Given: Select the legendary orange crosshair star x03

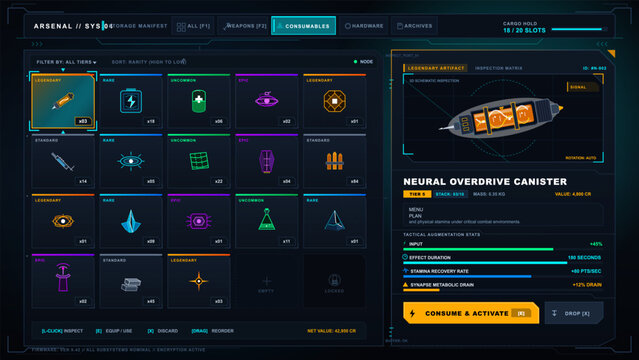Looking at the screenshot, I should (x=199, y=281).
